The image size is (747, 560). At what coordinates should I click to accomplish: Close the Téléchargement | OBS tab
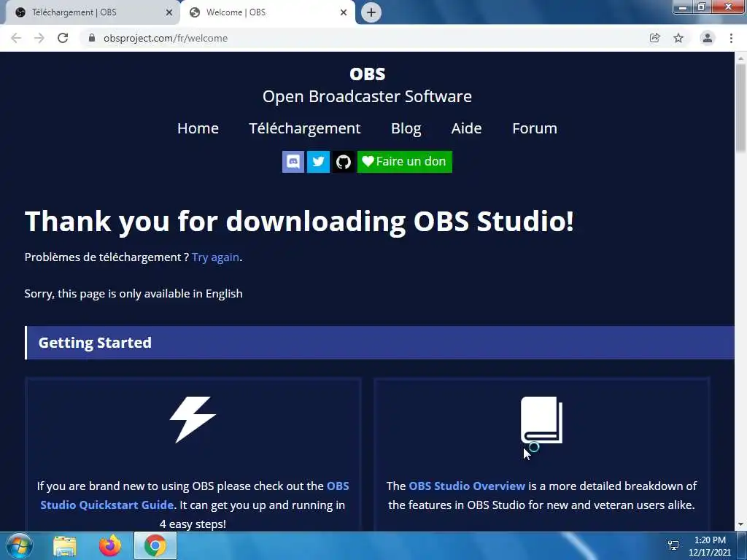point(169,12)
